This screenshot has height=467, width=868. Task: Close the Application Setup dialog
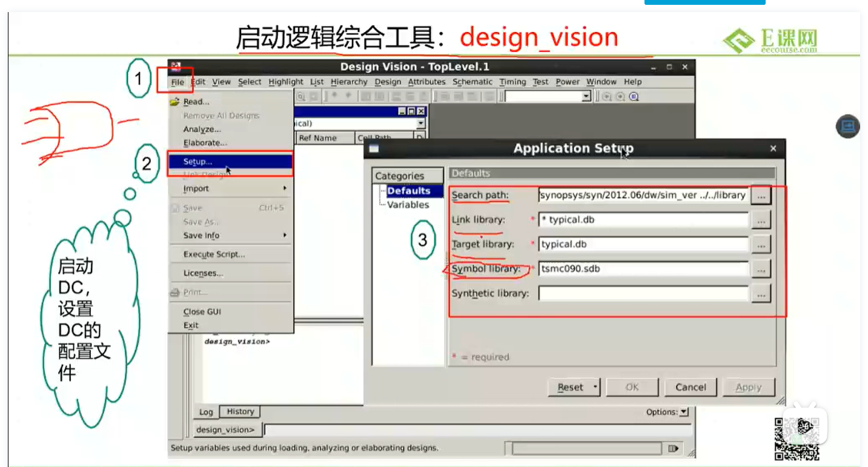773,148
